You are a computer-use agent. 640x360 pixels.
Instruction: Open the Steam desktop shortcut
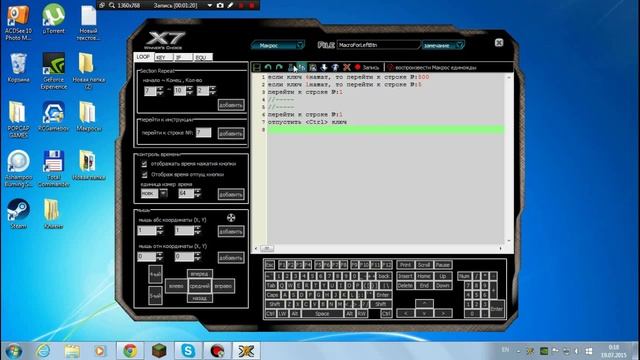pos(18,213)
